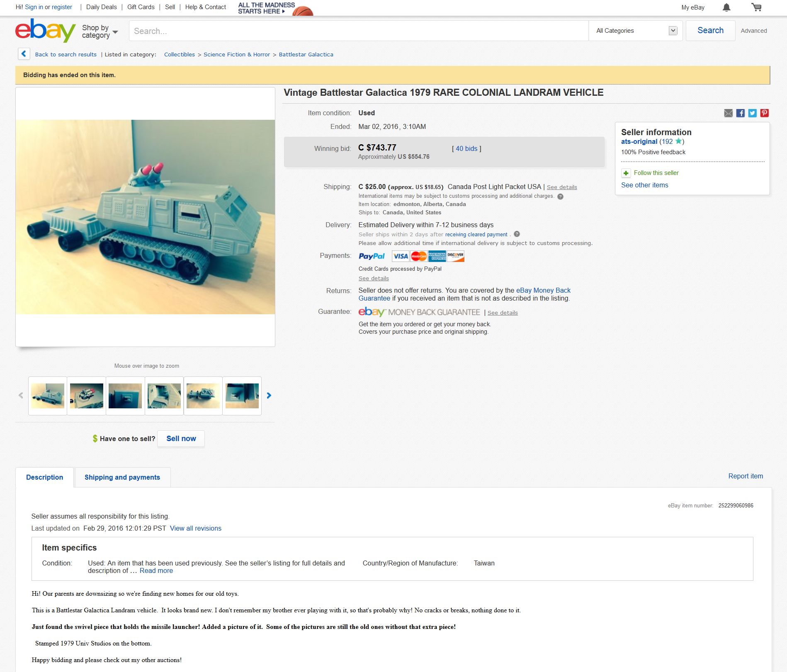Click the eBay logo
The height and width of the screenshot is (672, 787).
pos(45,30)
